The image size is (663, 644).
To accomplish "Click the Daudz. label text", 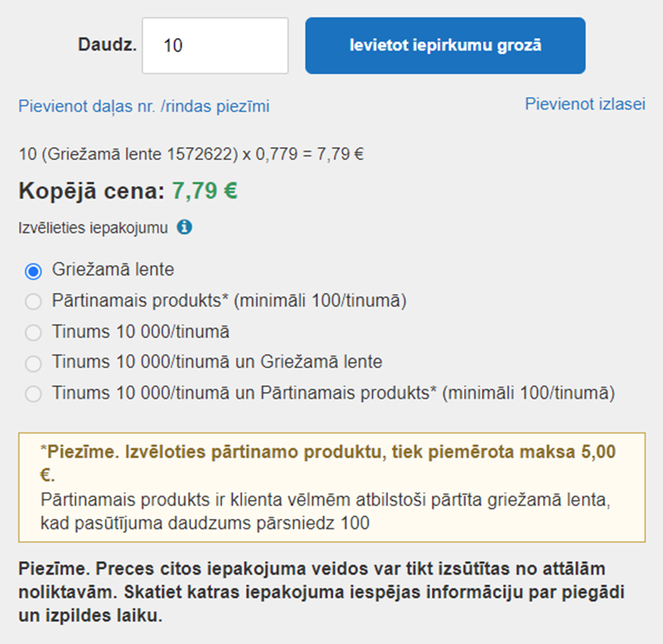I will coord(107,45).
